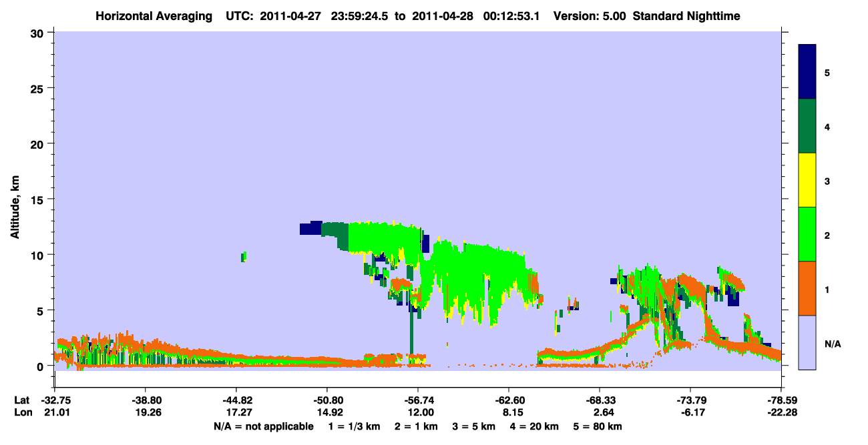Click the altitude tick label 10

point(37,255)
